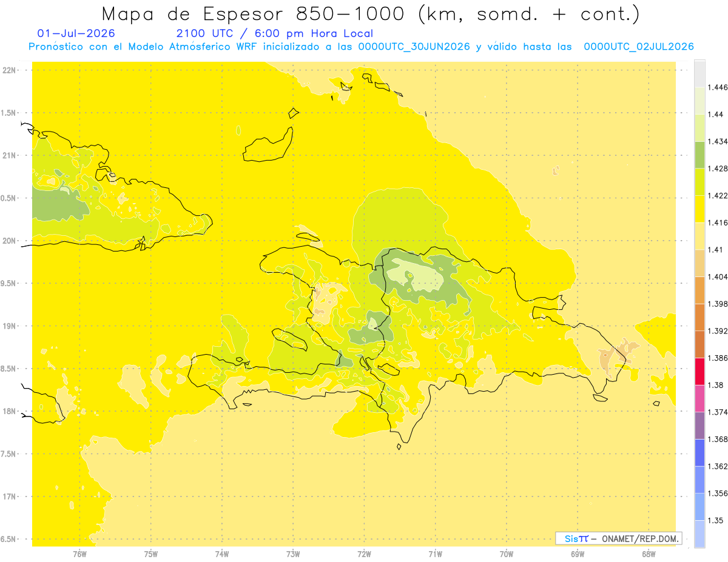Click the 1.434 legend value
This screenshot has width=728, height=562.
(x=718, y=141)
